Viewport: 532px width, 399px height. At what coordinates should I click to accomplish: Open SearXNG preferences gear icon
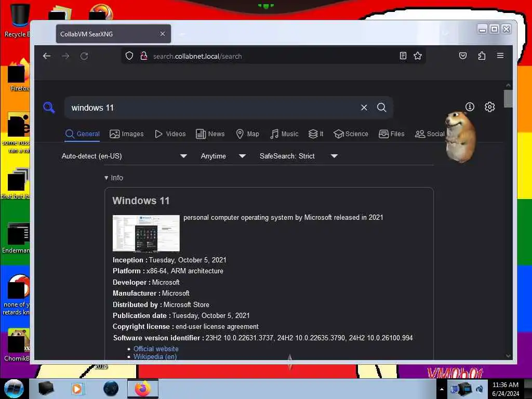(x=489, y=107)
